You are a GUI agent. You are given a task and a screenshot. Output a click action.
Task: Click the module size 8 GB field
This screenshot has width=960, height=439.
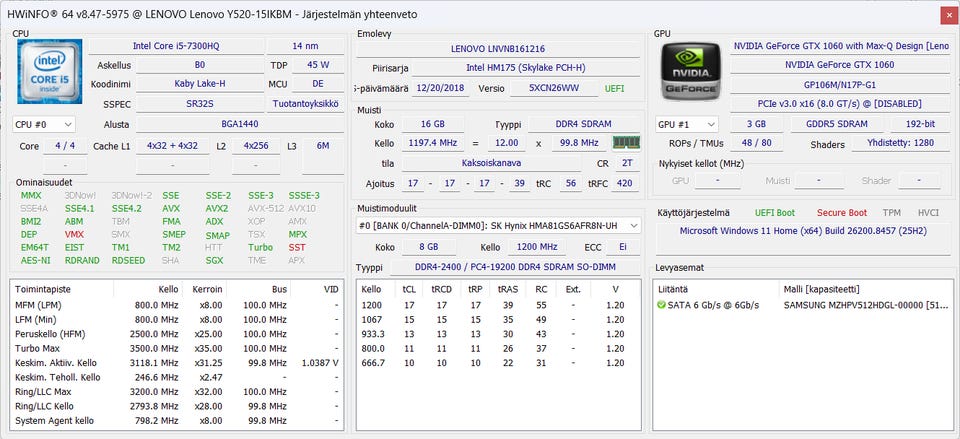(x=429, y=247)
